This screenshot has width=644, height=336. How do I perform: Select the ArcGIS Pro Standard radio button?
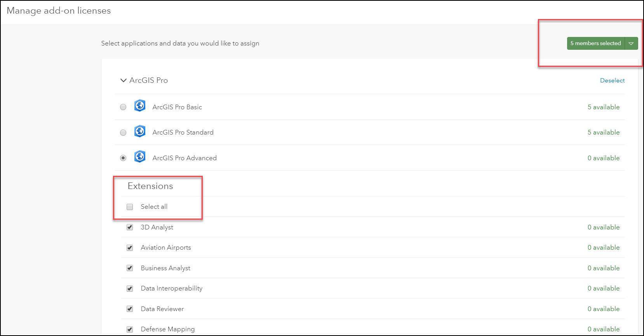123,133
